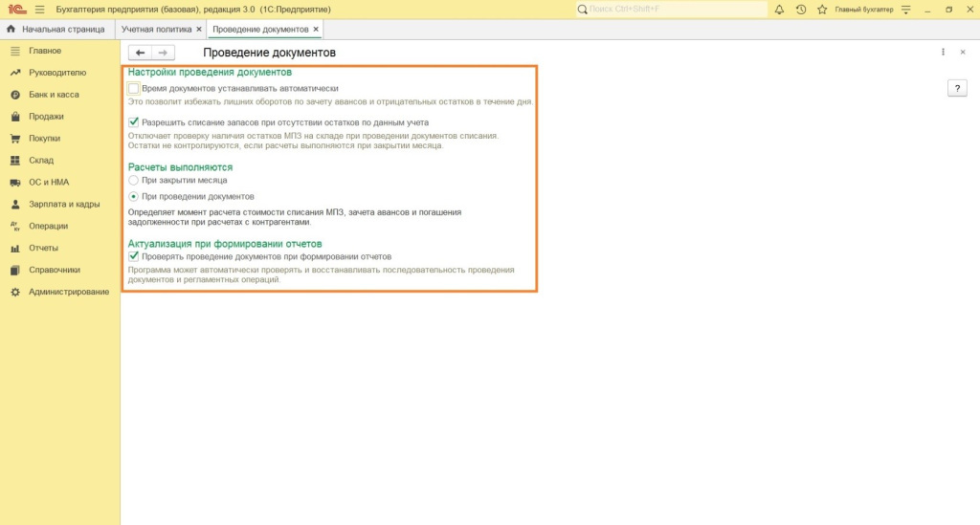The image size is (980, 525).
Task: Switch to the Учетная политика tab
Action: [155, 30]
